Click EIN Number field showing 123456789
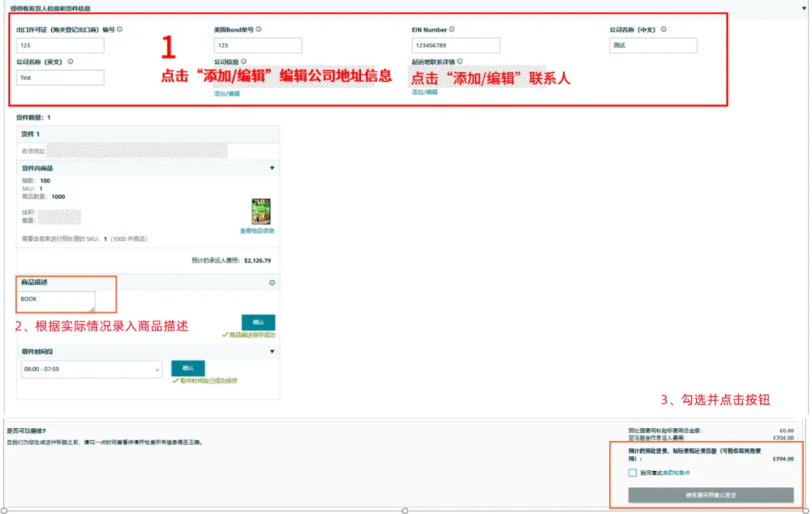 456,46
